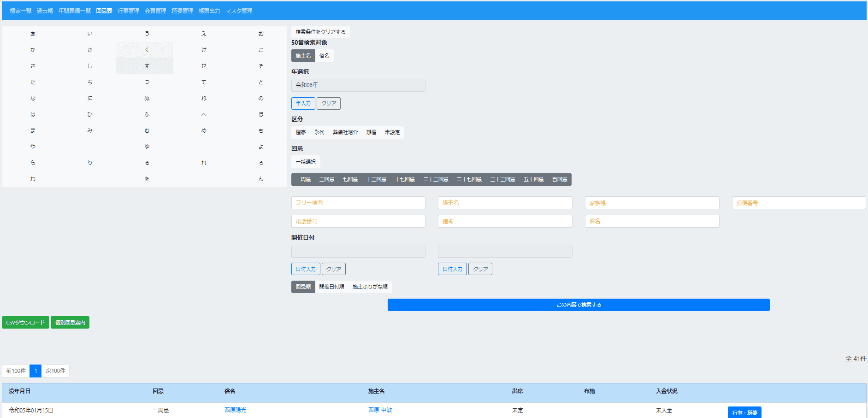Screen dimensions: 868x418
Task: Click 検索条件をクリアする button
Action: pos(320,32)
